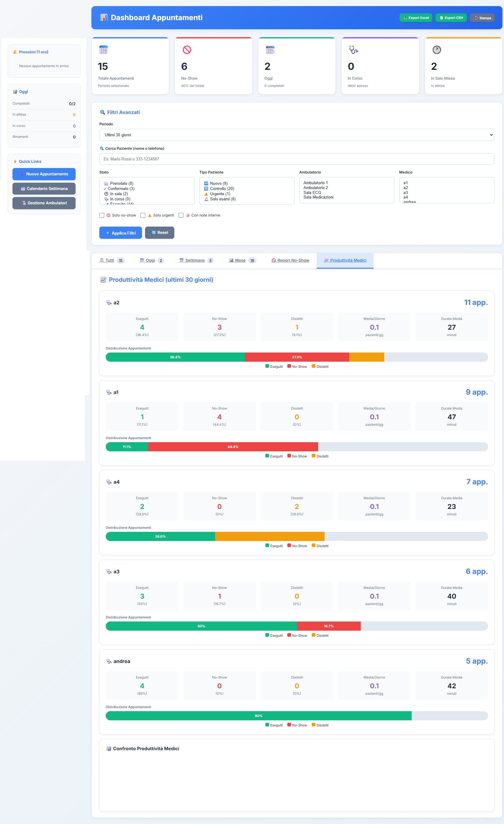This screenshot has width=504, height=824.
Task: Click the clock icon in Sala Attesa card
Action: coord(436,50)
